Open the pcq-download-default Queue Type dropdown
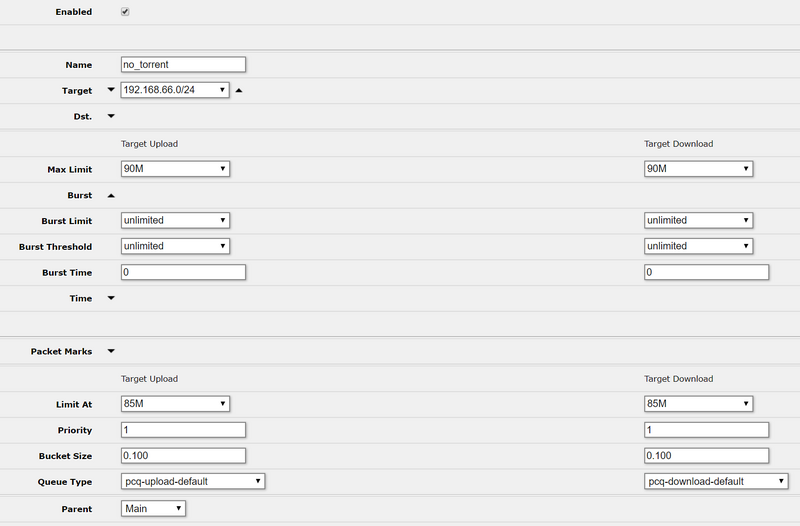Viewport: 800px width, 526px height. (716, 481)
